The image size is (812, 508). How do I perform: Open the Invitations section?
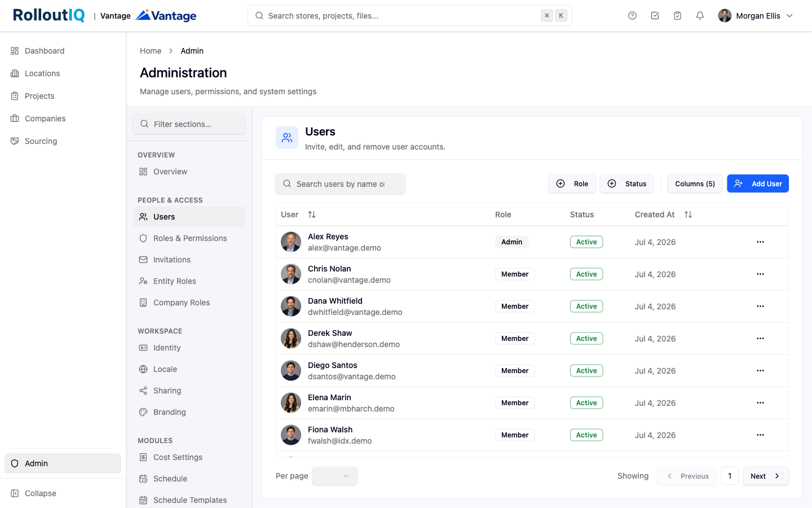coord(189,260)
